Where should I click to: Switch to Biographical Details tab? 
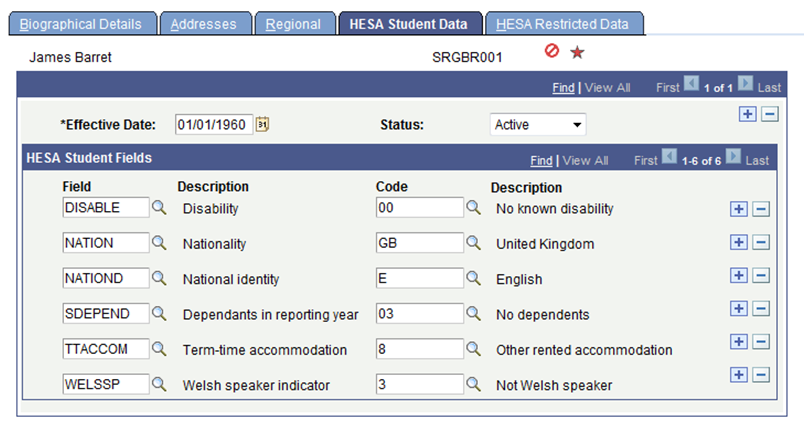pyautogui.click(x=86, y=23)
